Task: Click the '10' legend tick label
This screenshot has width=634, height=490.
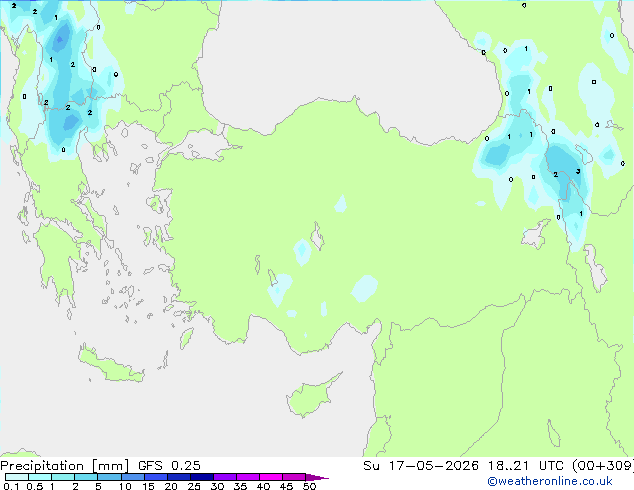Action: click(125, 486)
